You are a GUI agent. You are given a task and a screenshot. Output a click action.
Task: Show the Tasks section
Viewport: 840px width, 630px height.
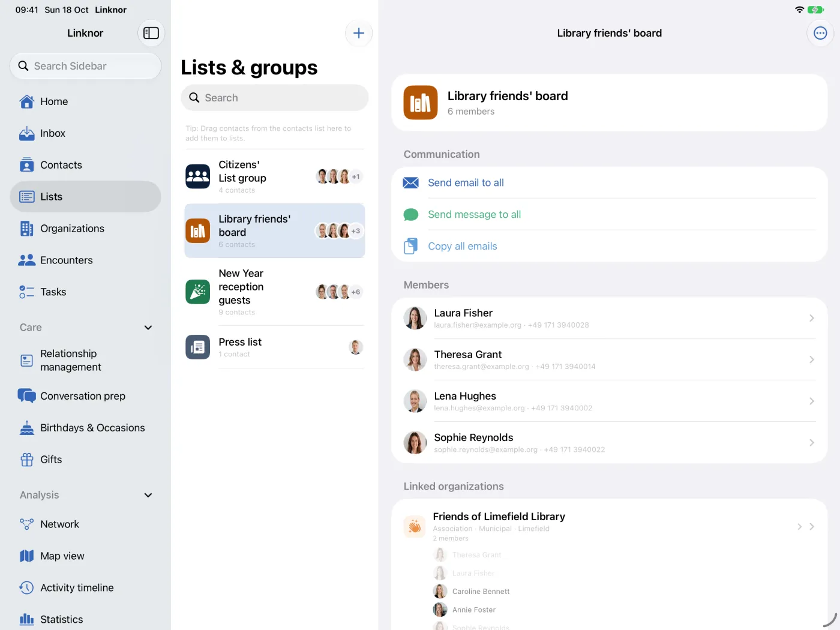coord(85,292)
